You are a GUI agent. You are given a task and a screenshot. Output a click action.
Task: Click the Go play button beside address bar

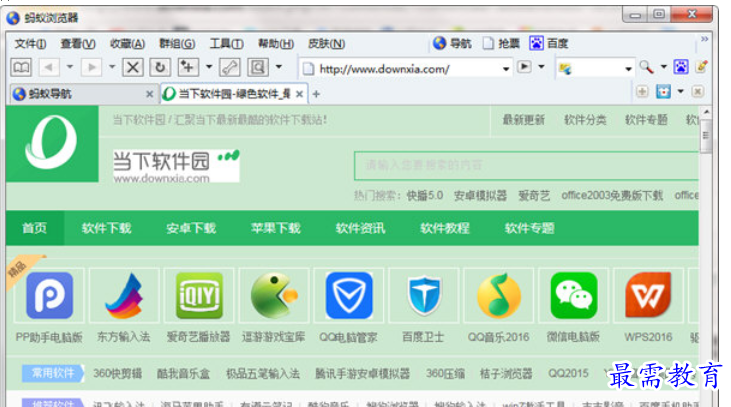(524, 67)
